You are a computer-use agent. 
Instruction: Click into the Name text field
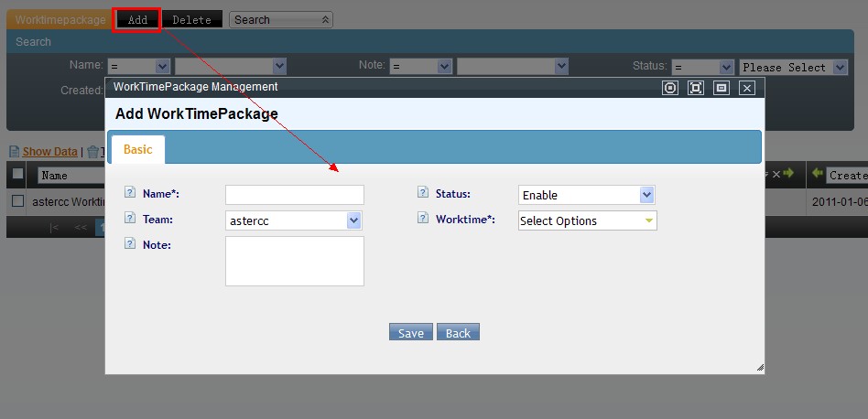point(294,195)
